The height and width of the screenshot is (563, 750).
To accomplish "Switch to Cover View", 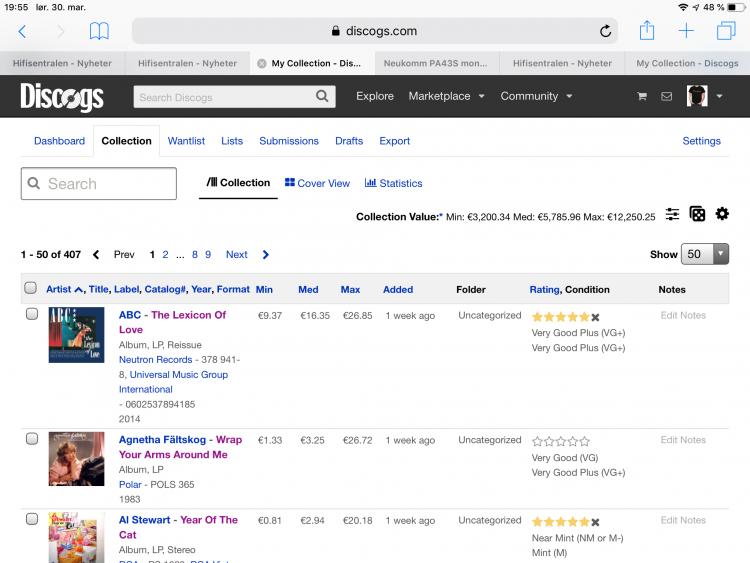I will [x=317, y=184].
